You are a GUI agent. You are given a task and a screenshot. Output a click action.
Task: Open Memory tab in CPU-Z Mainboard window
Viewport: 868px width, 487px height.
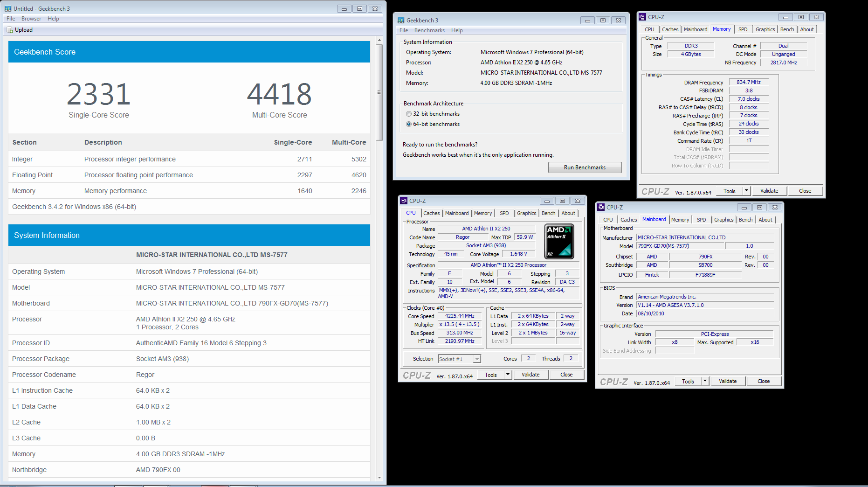click(x=680, y=220)
